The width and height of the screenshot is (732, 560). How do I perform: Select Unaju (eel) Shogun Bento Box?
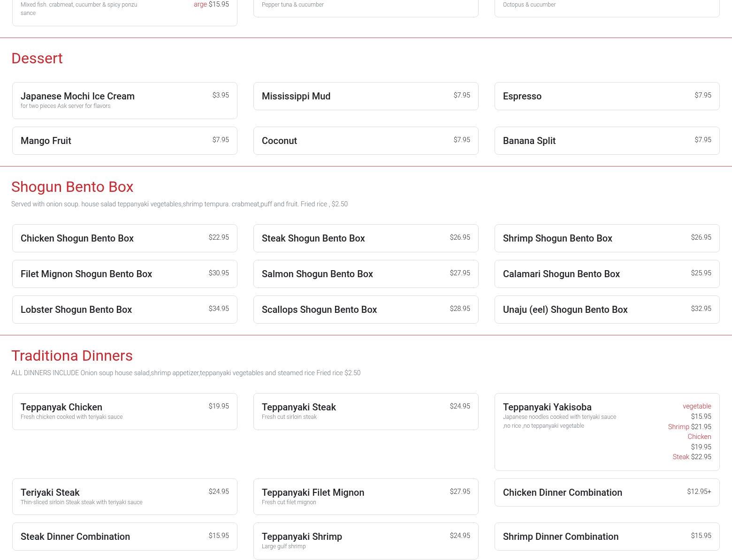(607, 310)
